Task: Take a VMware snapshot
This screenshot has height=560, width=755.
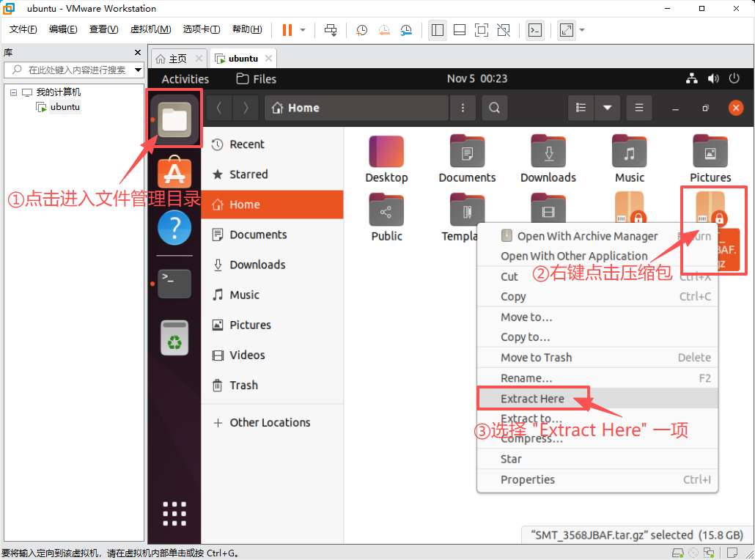Action: (362, 30)
